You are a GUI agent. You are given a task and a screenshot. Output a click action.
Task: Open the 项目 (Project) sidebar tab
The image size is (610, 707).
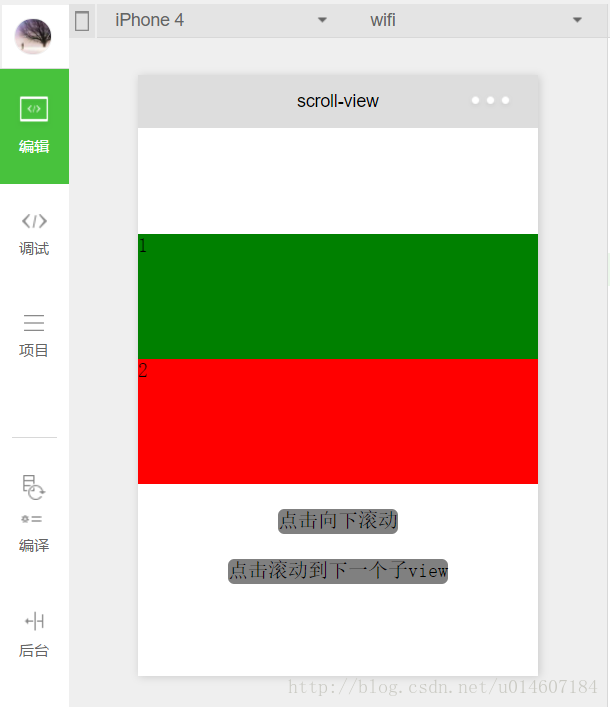tap(34, 336)
